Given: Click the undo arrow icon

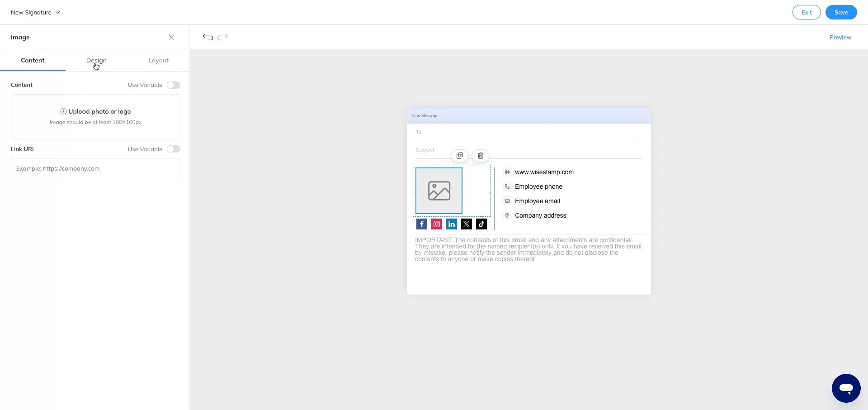Looking at the screenshot, I should [208, 37].
